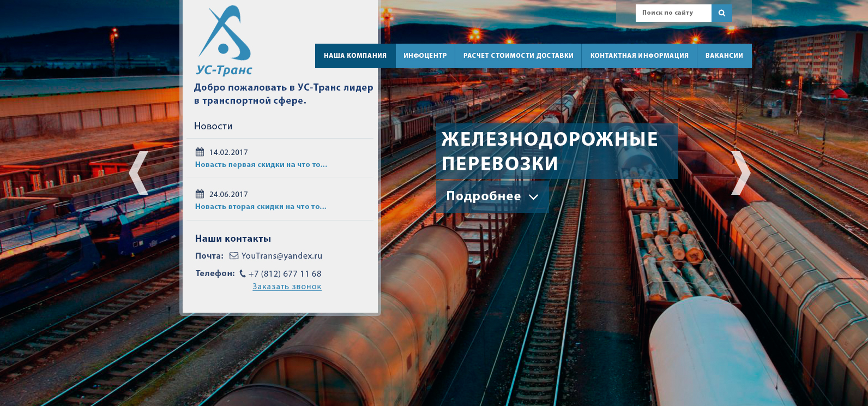The height and width of the screenshot is (406, 868).
Task: Click the Новости heading
Action: [x=213, y=126]
